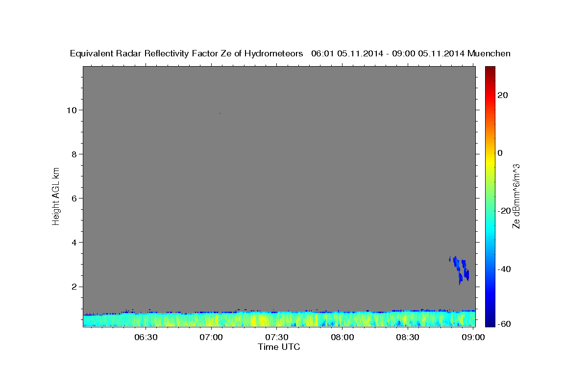Click the 06:30 time tick label
This screenshot has height=392, width=588.
146,337
